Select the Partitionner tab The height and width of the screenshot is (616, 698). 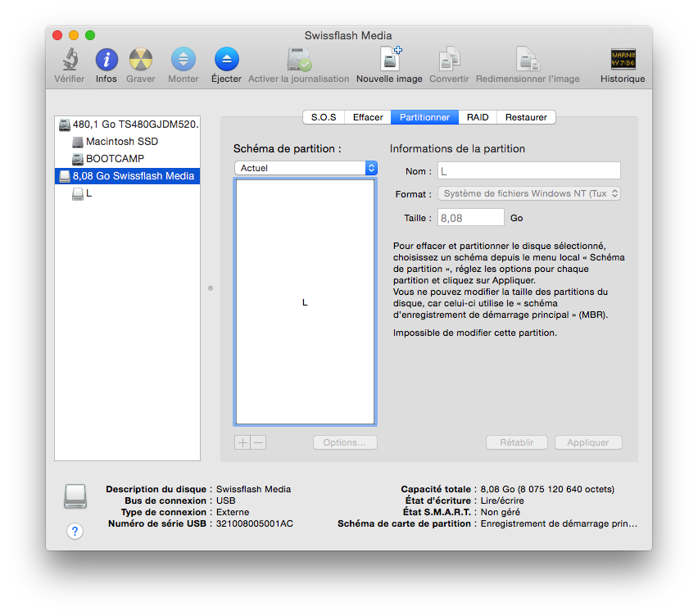pos(424,117)
